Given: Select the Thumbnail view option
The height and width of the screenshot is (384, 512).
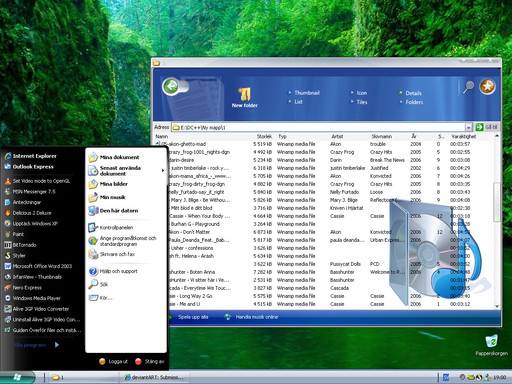Looking at the screenshot, I should [x=304, y=93].
